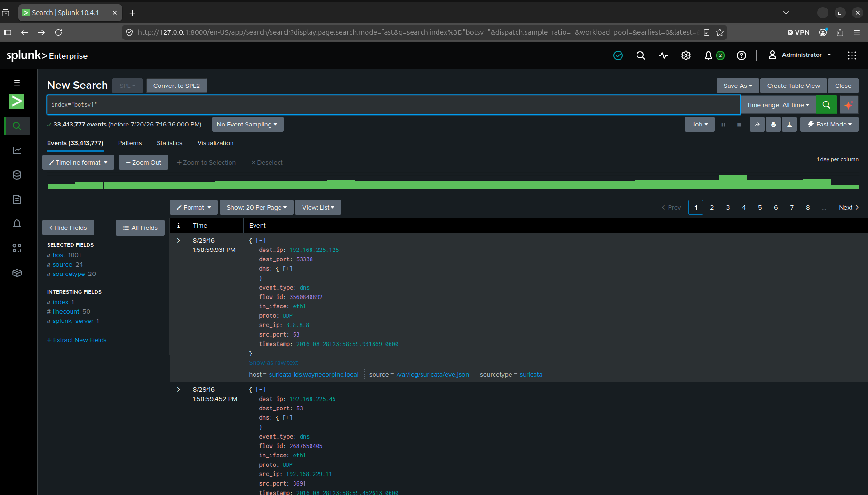Click into the search query input
Viewport: 868px width, 495px height.
(x=393, y=105)
